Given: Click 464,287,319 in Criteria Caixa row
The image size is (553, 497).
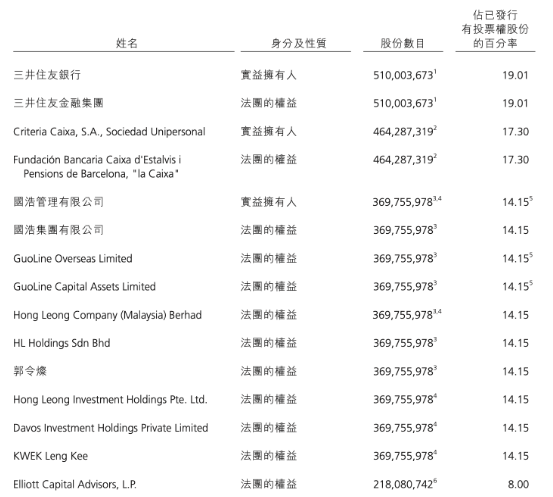Looking at the screenshot, I should 403,132.
